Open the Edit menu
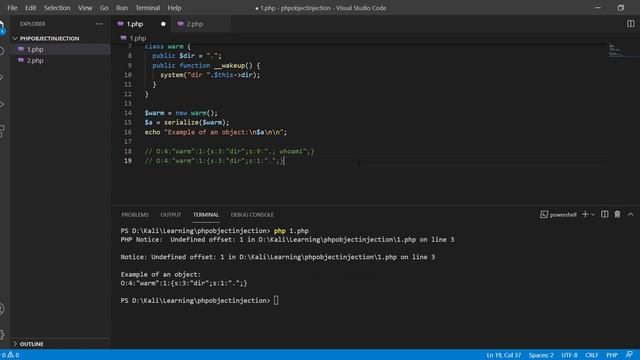Viewport: 640px width, 360px height. click(31, 8)
